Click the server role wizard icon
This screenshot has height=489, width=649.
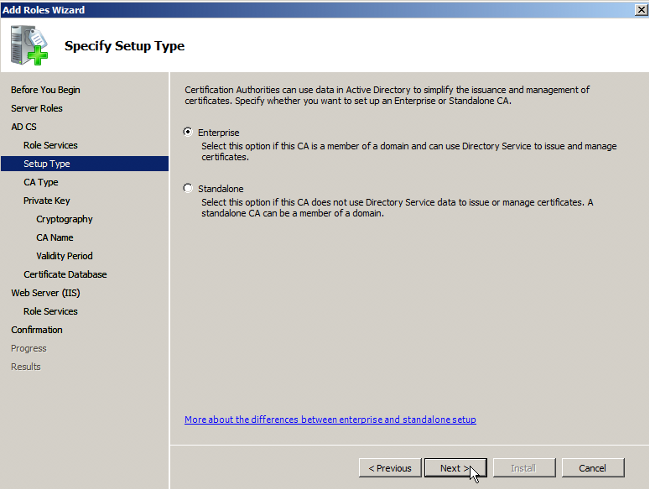(x=29, y=45)
